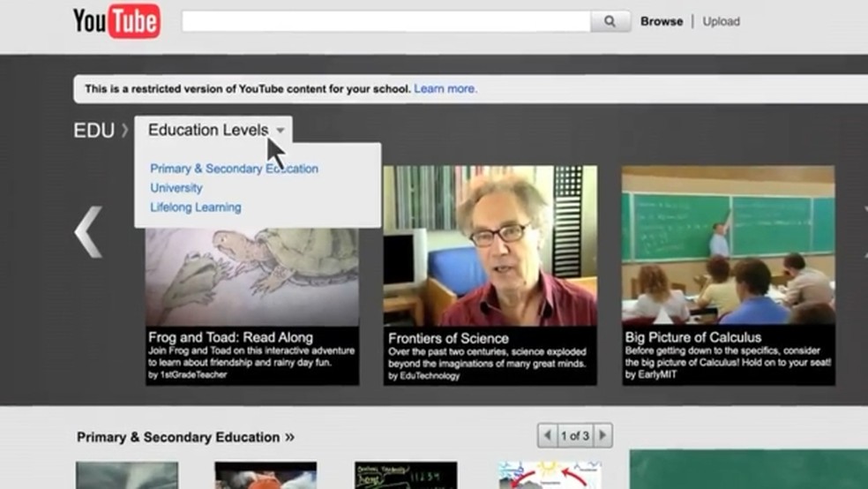Click the EduTechnology channel name
The image size is (868, 489).
click(430, 376)
